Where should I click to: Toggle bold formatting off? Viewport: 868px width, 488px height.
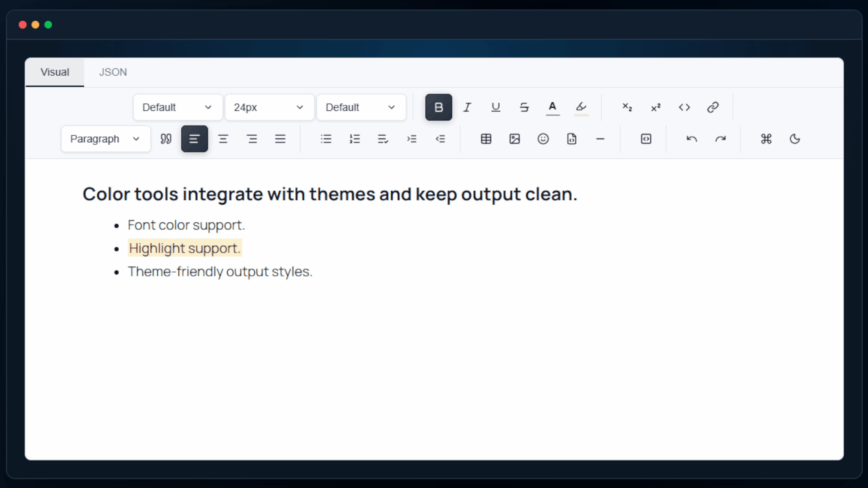point(438,107)
